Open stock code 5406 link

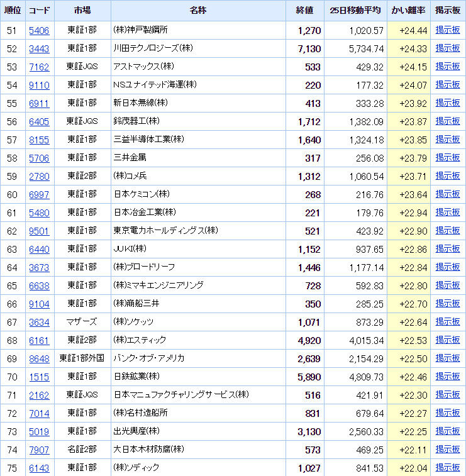[39, 31]
